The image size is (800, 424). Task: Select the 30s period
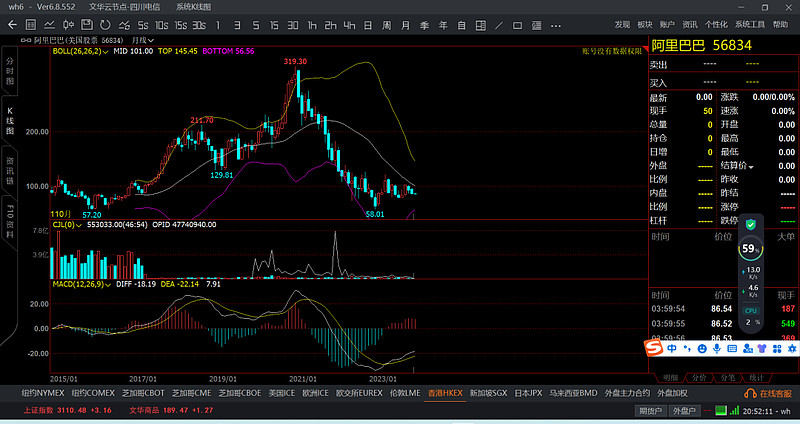(199, 25)
